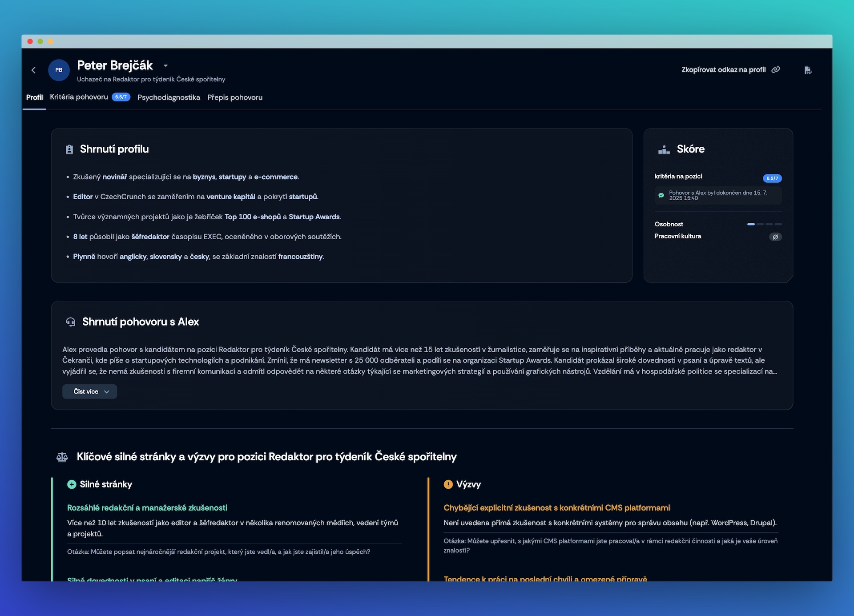
Task: Click the PB avatar circle
Action: coord(59,70)
